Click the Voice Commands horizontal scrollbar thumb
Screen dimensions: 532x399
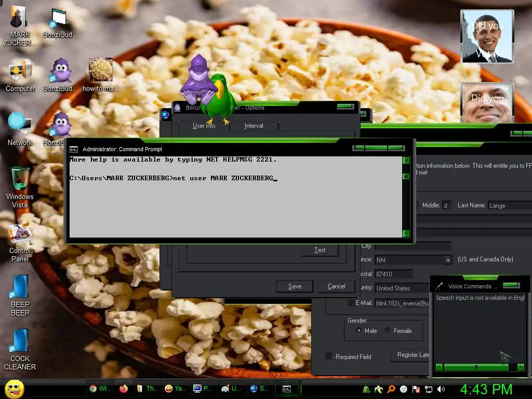pyautogui.click(x=476, y=367)
